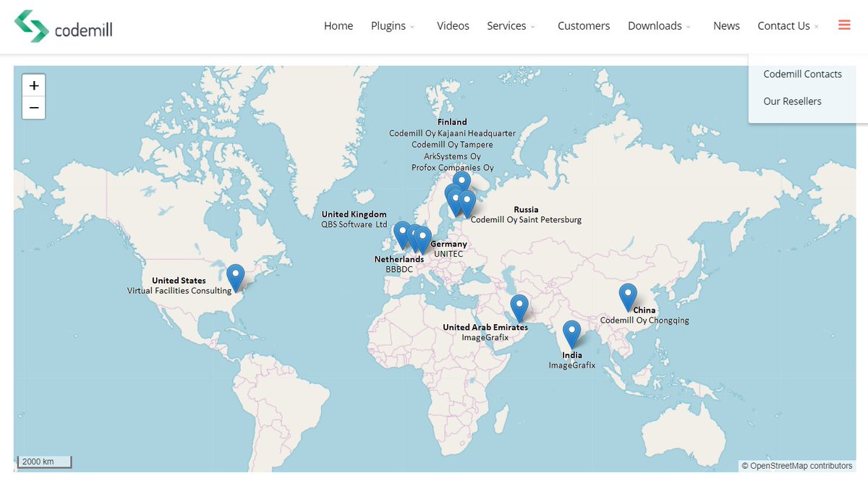
Task: Select the topmost Finland map marker
Action: tap(461, 181)
